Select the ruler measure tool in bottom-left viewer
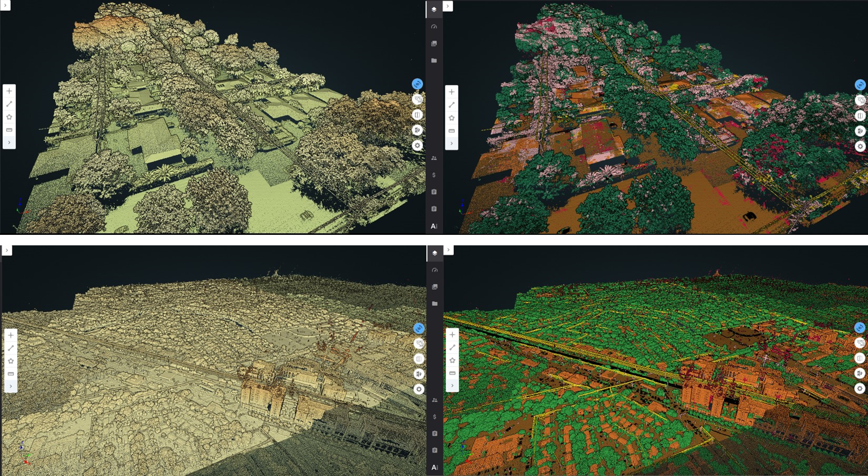868x476 pixels. tap(11, 374)
